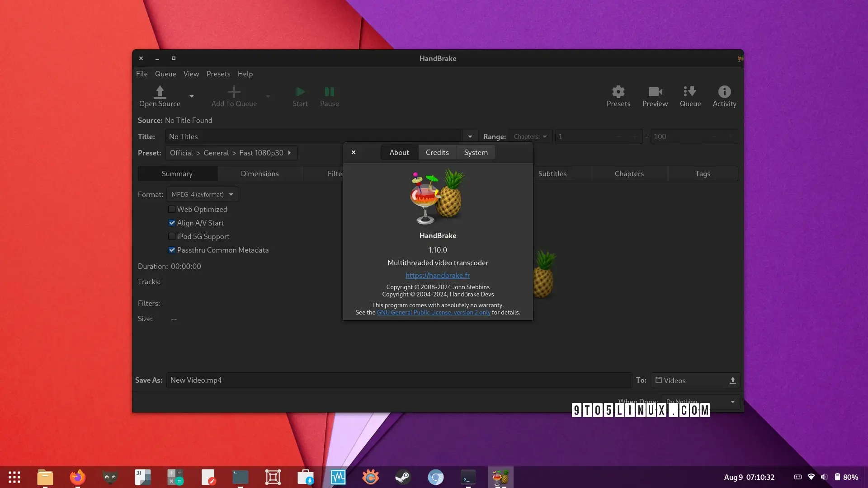Viewport: 868px width, 488px height.
Task: Expand the Open Source dropdown arrow
Action: (x=192, y=96)
